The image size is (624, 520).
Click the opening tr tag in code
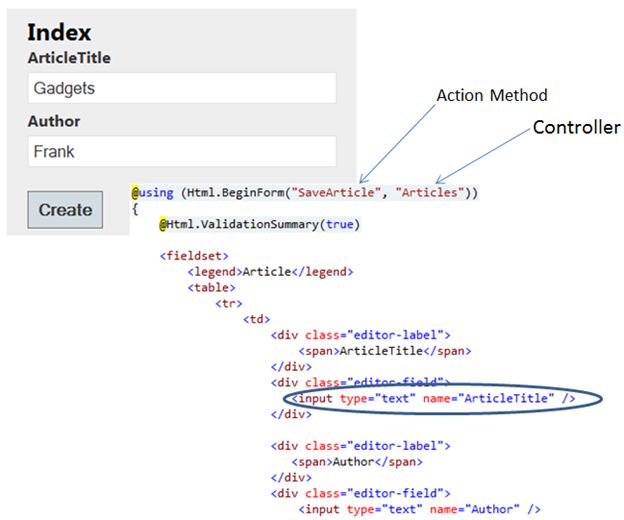click(228, 304)
